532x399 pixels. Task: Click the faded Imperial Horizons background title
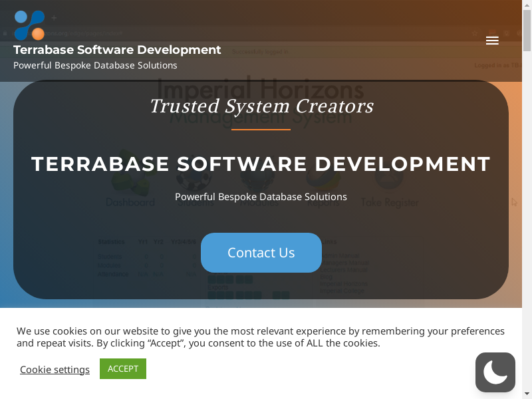(x=261, y=86)
